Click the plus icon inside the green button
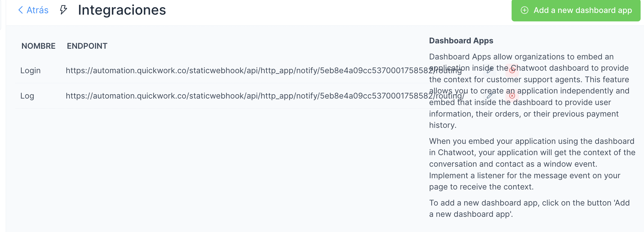 tap(524, 10)
